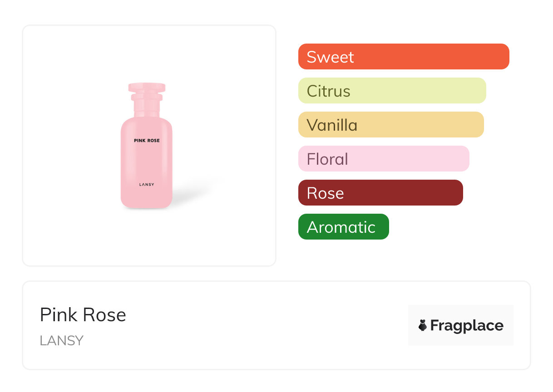Image resolution: width=553 pixels, height=392 pixels.
Task: Click the word Citrus in accord list
Action: point(328,91)
